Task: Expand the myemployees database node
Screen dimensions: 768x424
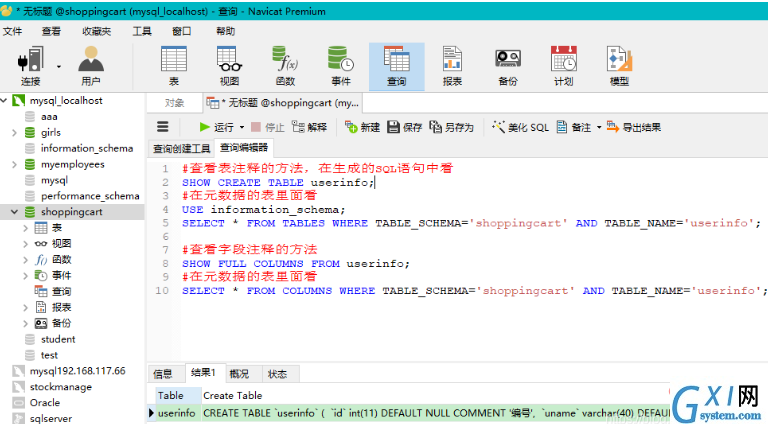Action: pos(15,165)
